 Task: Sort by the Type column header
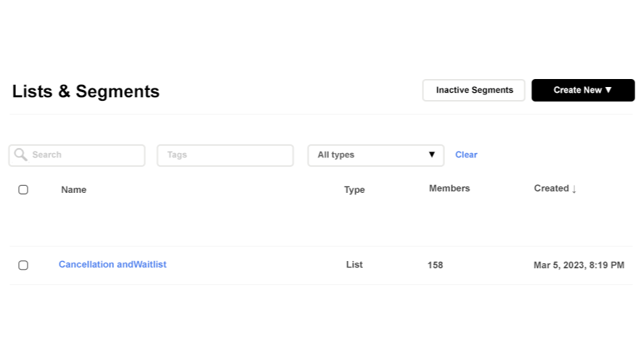(354, 189)
